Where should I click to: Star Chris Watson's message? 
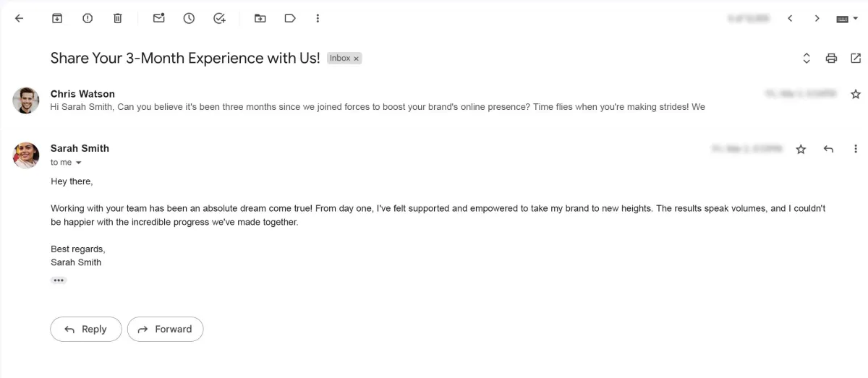(x=856, y=94)
